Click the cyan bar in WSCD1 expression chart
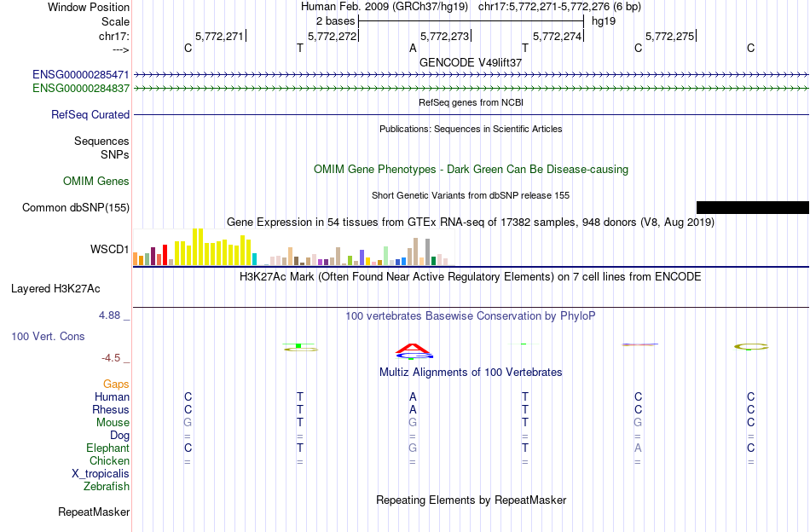 point(254,259)
